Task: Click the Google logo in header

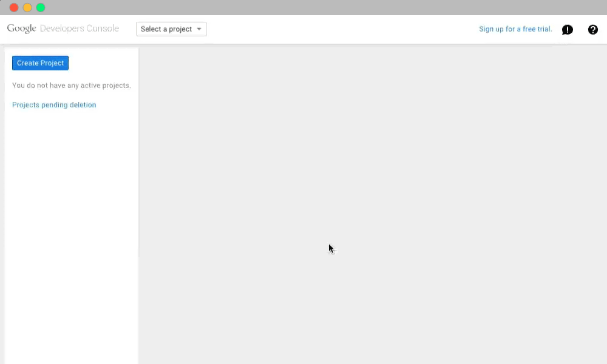Action: click(x=22, y=29)
